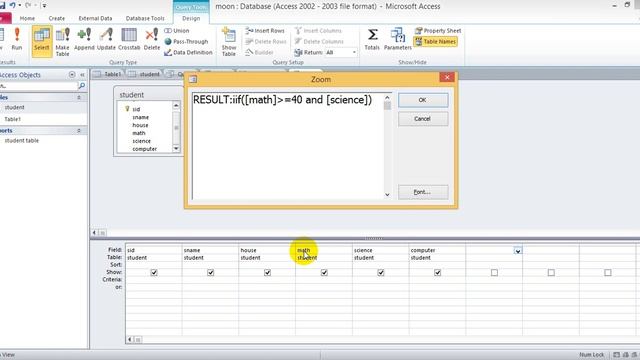The height and width of the screenshot is (360, 640).
Task: Open the Home ribbon tab
Action: pos(27,18)
